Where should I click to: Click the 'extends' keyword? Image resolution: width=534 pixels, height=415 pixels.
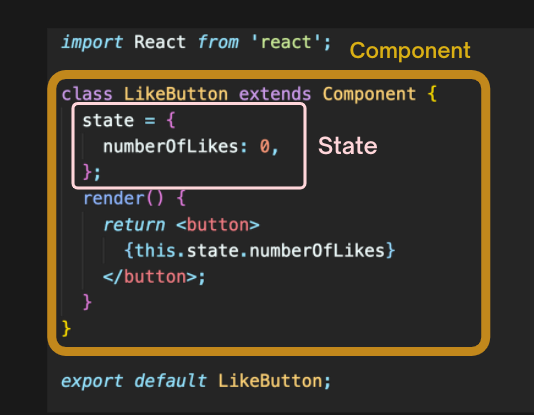coord(275,94)
